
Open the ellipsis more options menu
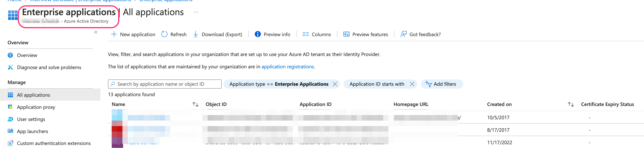(x=196, y=12)
